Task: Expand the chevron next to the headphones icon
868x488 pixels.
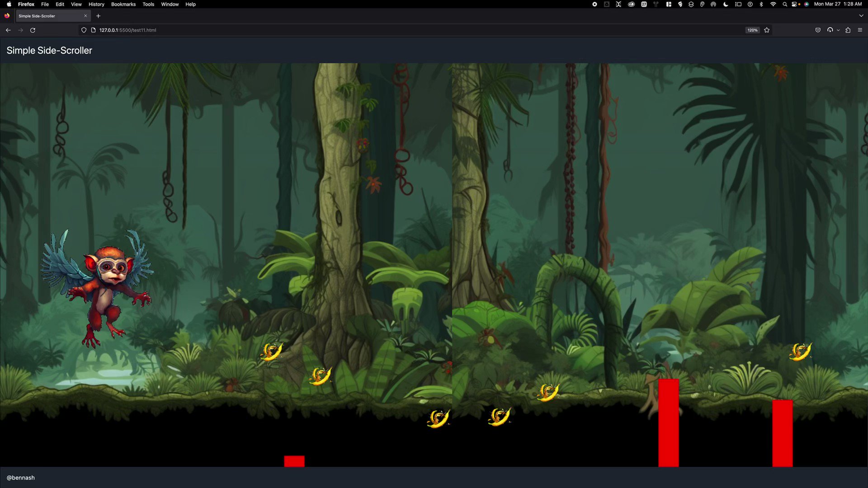Action: [838, 30]
